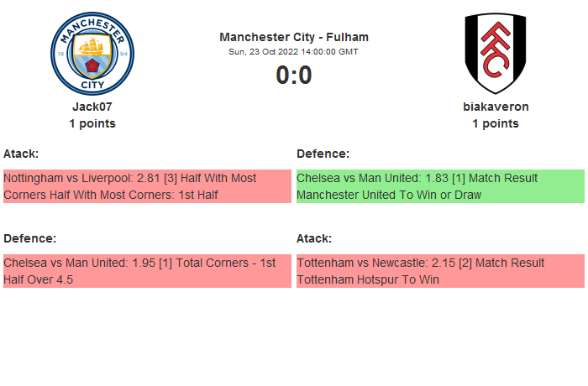Click biakaveron's 1 points label
Image resolution: width=588 pixels, height=386 pixels.
(x=496, y=123)
